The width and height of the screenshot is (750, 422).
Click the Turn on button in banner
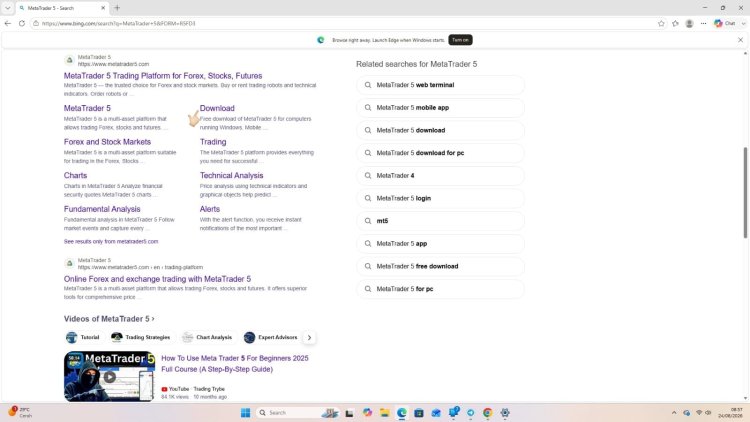point(460,40)
